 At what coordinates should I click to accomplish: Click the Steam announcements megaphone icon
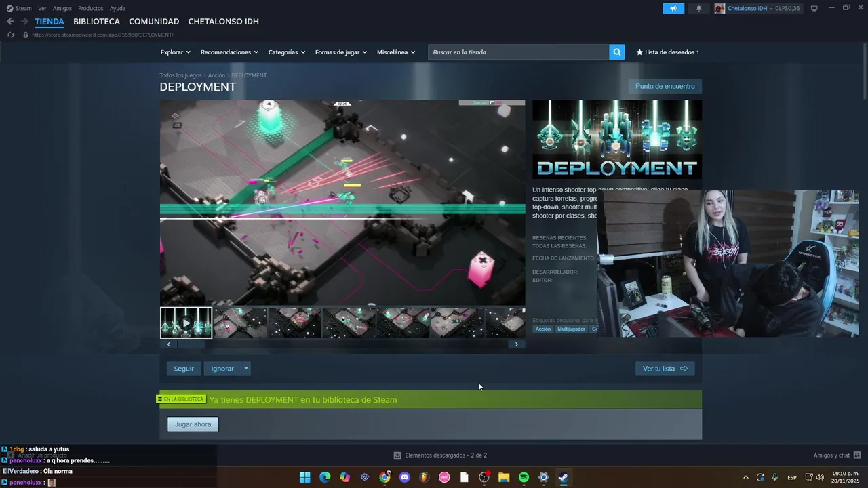(x=673, y=8)
